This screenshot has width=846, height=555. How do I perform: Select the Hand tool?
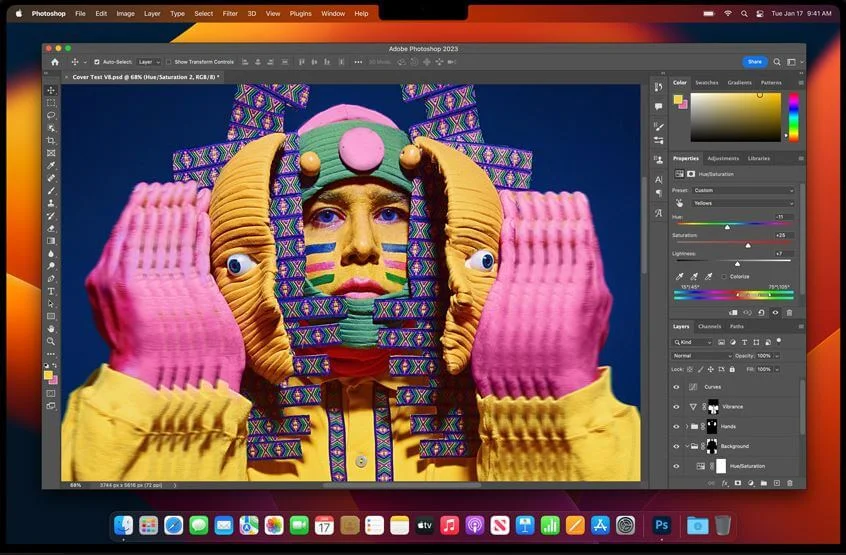point(51,328)
